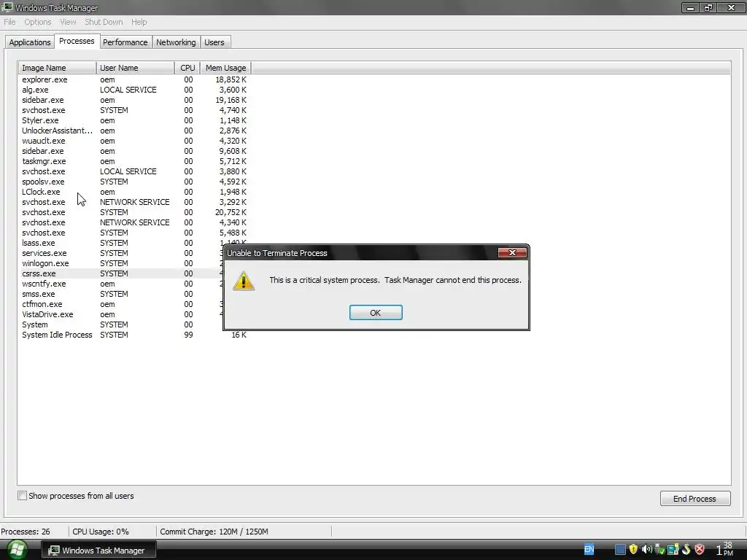Switch to the Networking tab
The width and height of the screenshot is (747, 560).
pos(176,42)
